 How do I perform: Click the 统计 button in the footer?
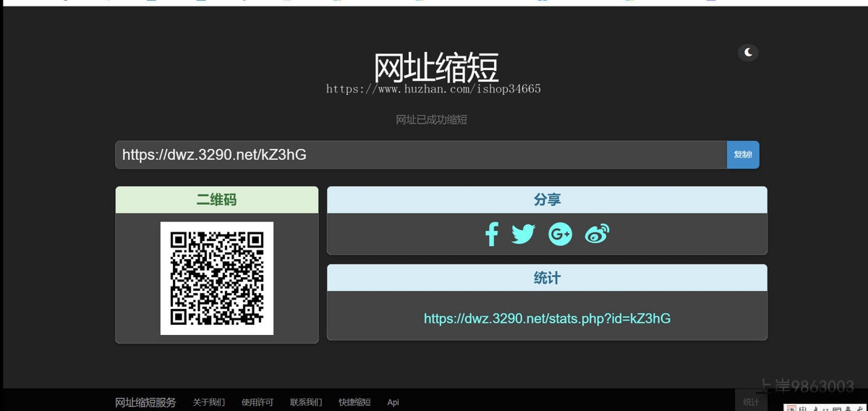click(752, 402)
